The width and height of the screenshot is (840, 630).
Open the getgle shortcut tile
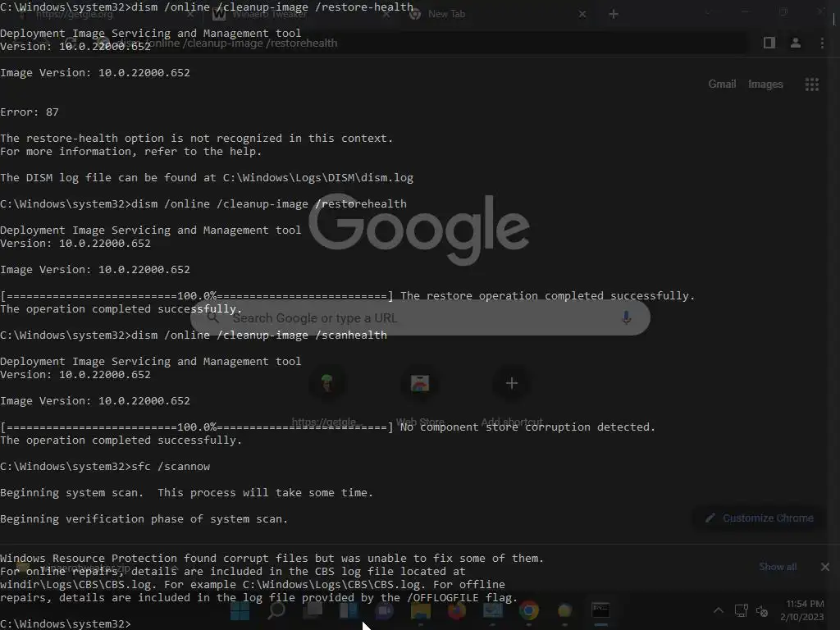327,383
